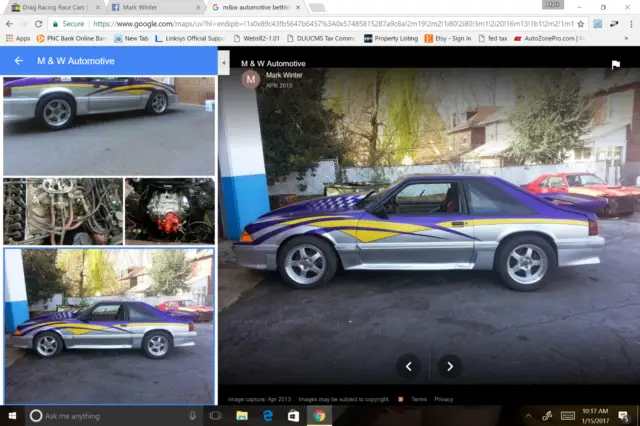Go to the previous photo with left arrow

[408, 366]
